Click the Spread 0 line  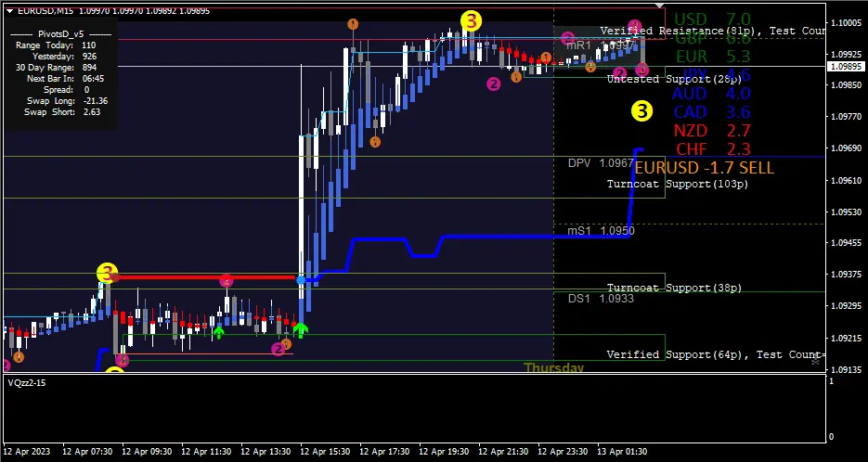67,90
